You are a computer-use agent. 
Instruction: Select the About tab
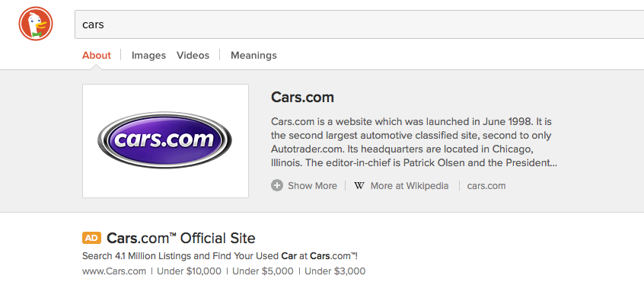pos(97,55)
